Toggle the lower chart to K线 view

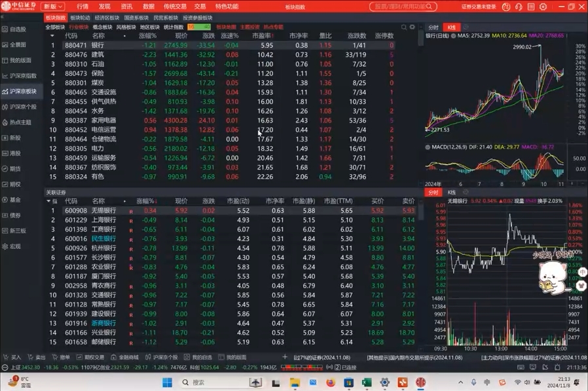pyautogui.click(x=451, y=193)
